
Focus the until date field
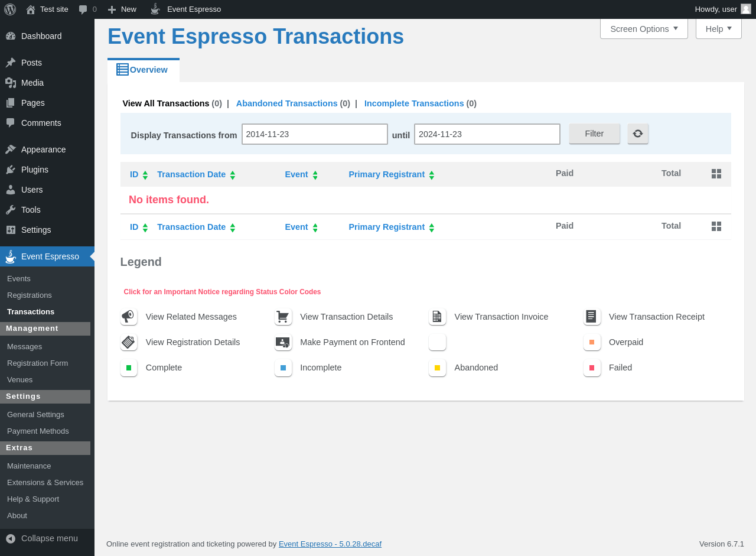point(487,134)
